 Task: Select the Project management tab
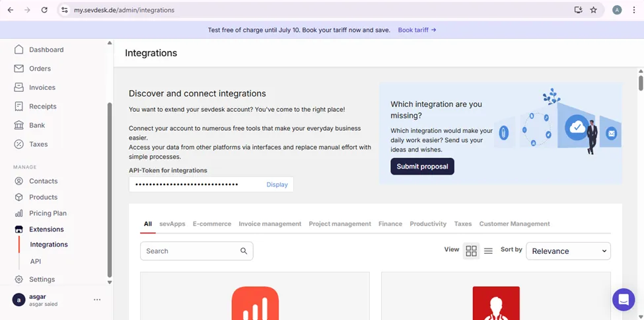340,223
